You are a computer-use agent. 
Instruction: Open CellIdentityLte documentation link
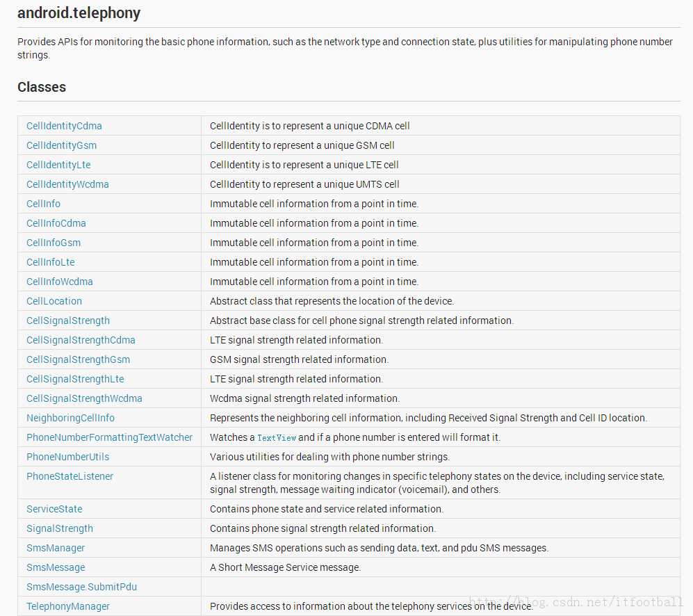(58, 165)
